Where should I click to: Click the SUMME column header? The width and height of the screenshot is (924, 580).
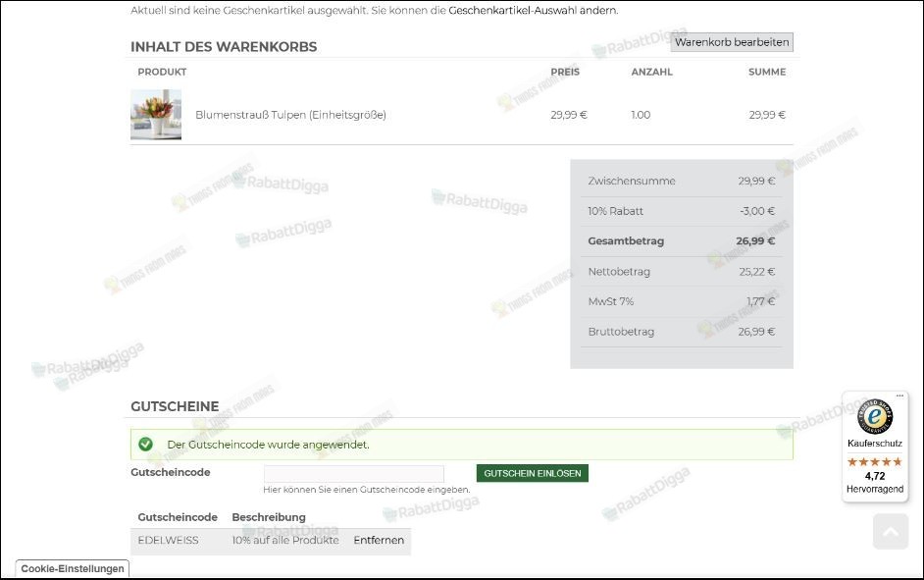coord(767,72)
